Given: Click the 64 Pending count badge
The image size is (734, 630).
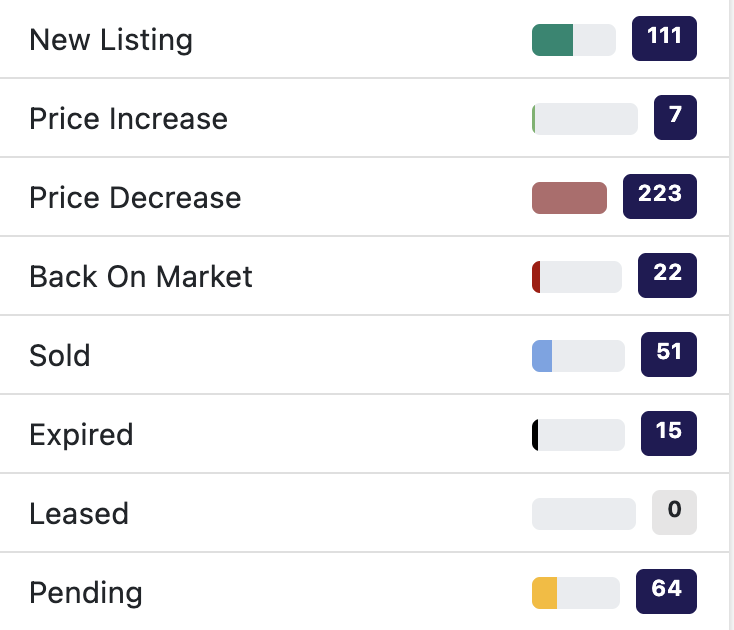Looking at the screenshot, I should point(666,590).
